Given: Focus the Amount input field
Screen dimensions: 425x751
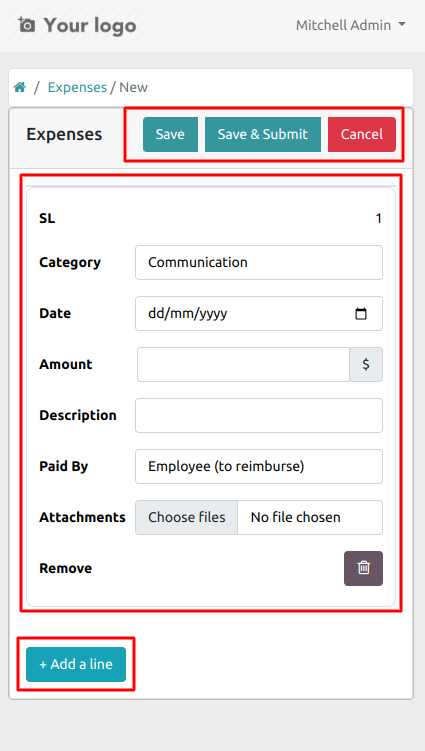Looking at the screenshot, I should point(243,364).
